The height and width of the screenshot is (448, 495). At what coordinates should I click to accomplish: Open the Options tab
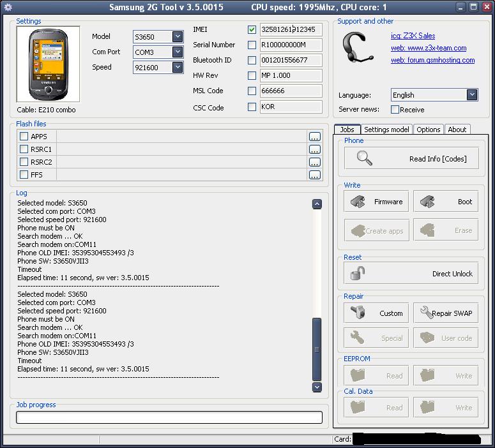(428, 130)
